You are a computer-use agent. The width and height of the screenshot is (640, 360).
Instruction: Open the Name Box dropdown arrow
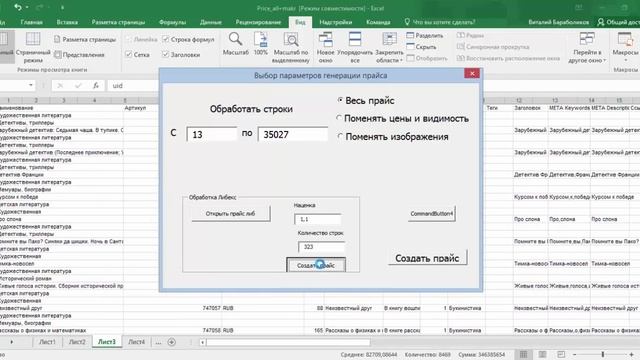pyautogui.click(x=31, y=85)
